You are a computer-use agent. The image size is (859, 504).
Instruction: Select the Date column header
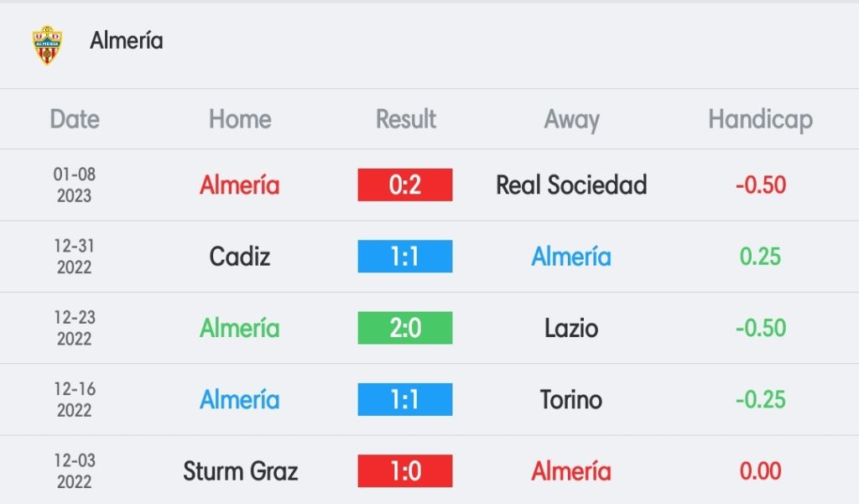pos(75,119)
